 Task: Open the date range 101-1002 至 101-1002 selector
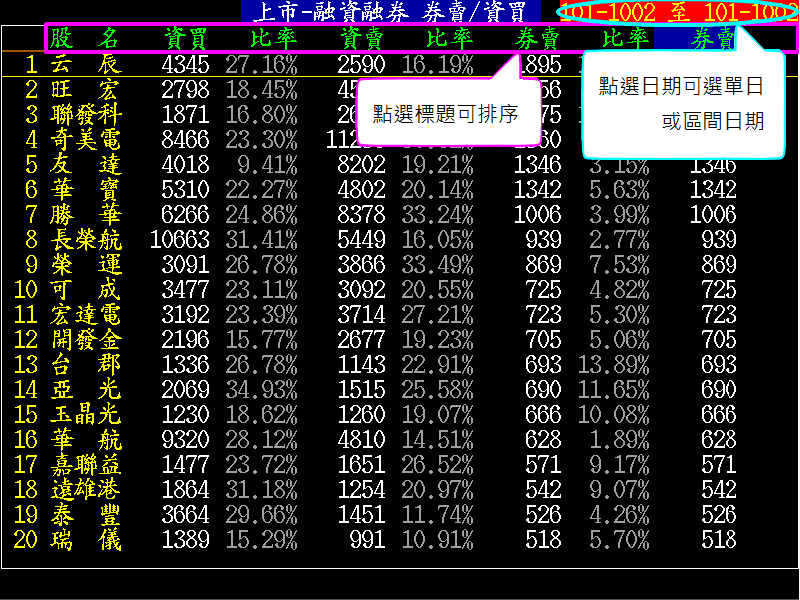[678, 12]
